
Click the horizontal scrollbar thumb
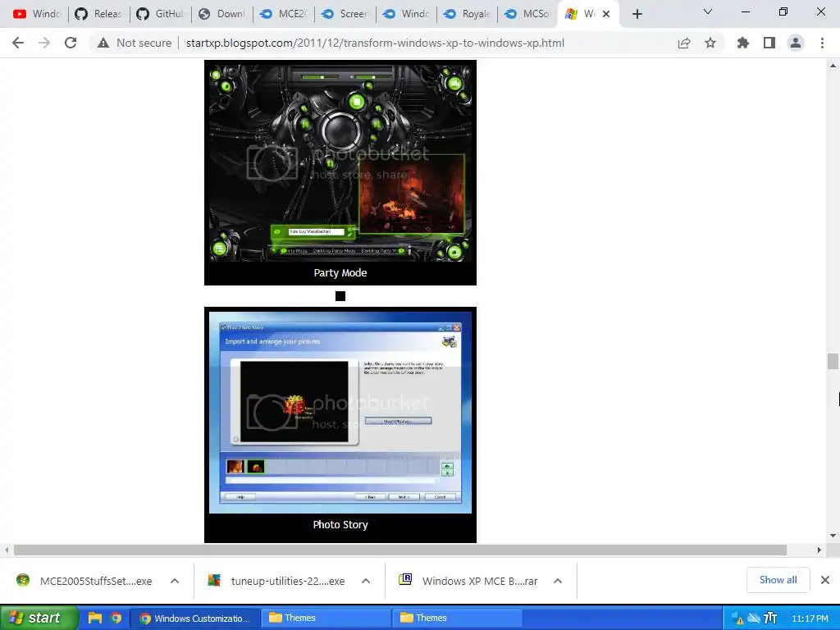coord(400,550)
